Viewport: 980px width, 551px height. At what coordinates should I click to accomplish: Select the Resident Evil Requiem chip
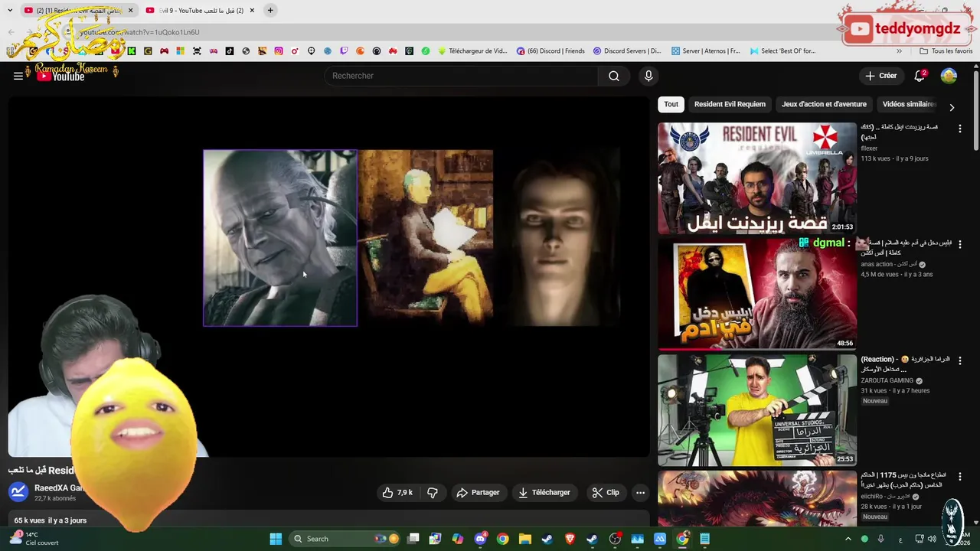point(730,104)
